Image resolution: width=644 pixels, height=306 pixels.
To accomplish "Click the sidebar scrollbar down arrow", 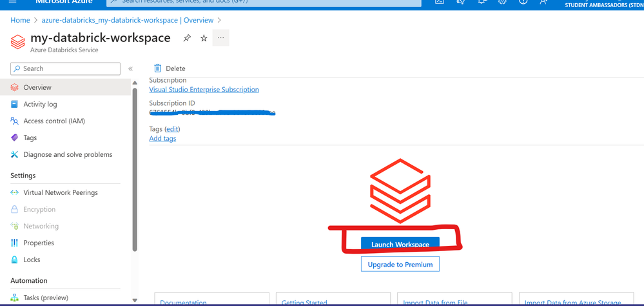I will click(135, 301).
